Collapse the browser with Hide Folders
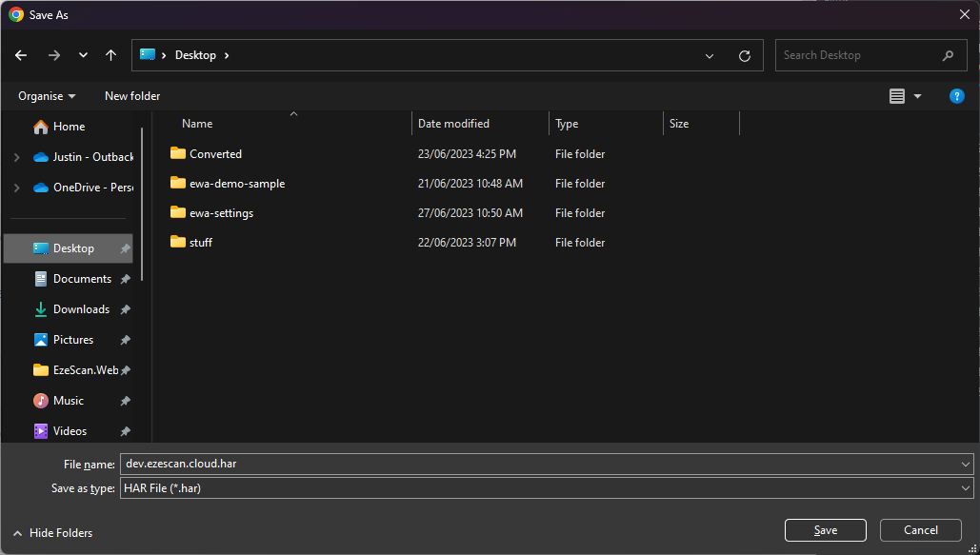The height and width of the screenshot is (555, 980). pyautogui.click(x=52, y=533)
